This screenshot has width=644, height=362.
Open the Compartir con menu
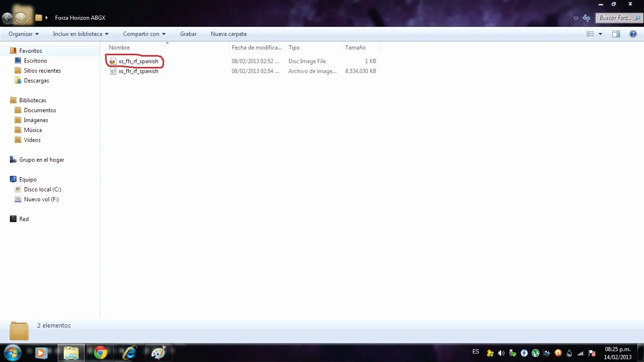(x=144, y=34)
